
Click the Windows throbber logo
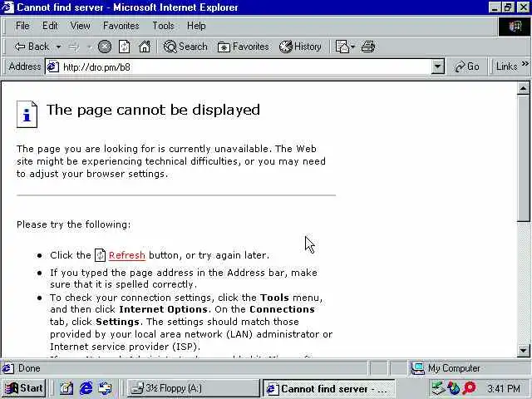(x=514, y=26)
